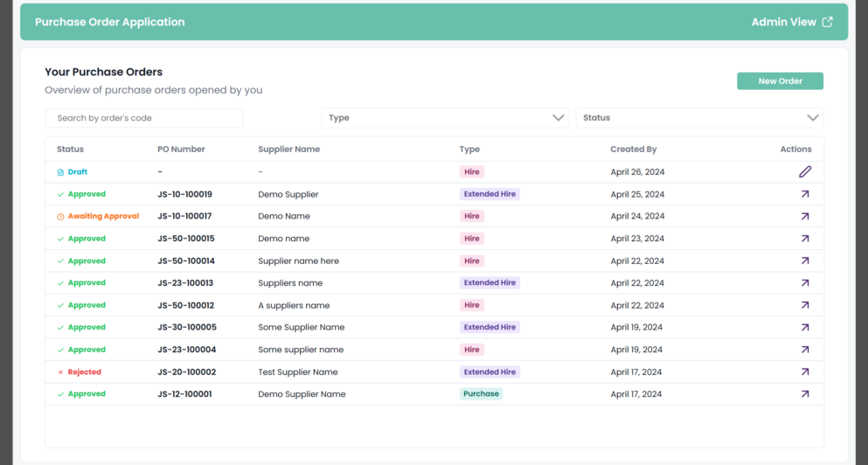Click supplier name Some Supplier Name

point(302,327)
